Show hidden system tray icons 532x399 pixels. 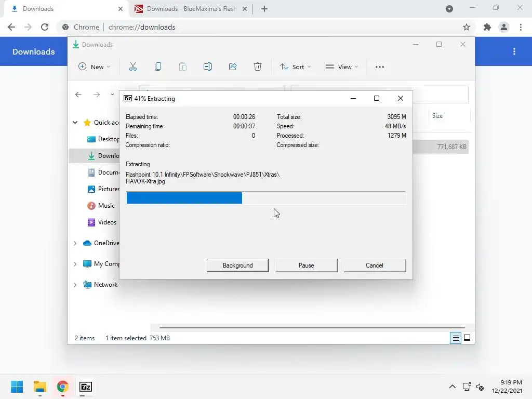(x=453, y=387)
